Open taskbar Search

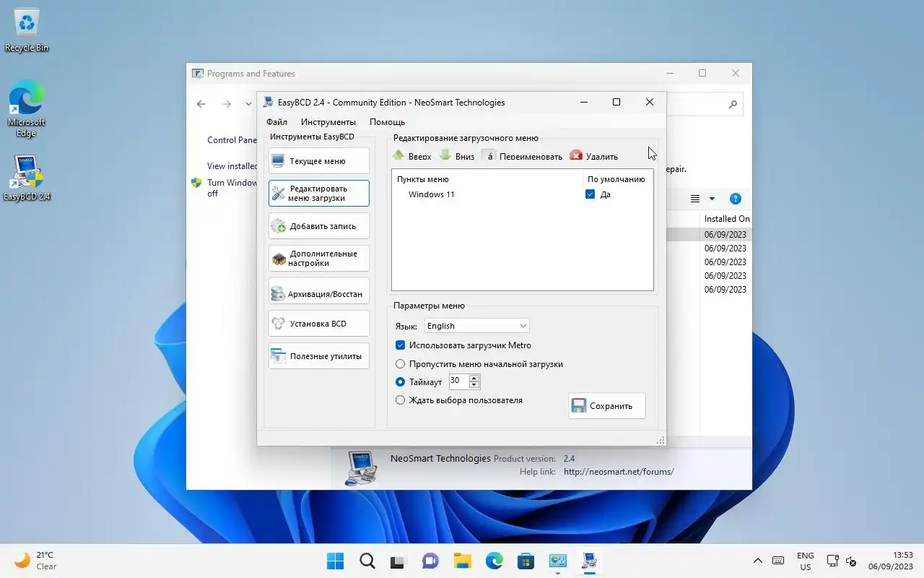(x=367, y=561)
